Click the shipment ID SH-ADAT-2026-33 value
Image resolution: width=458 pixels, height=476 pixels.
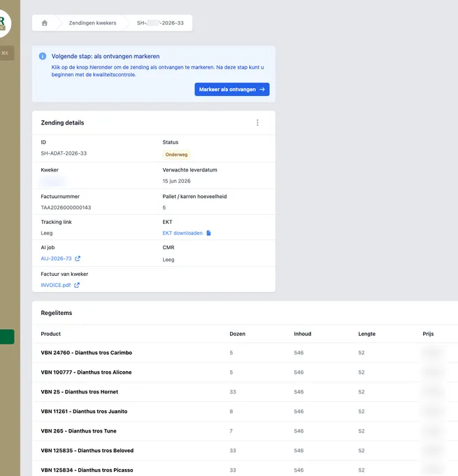pyautogui.click(x=64, y=153)
